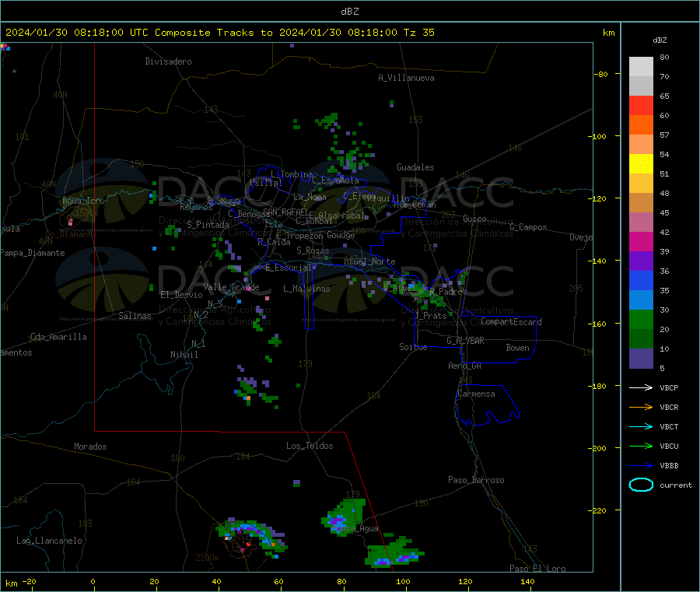Click the 'Valle_Grande' map label

(231, 287)
